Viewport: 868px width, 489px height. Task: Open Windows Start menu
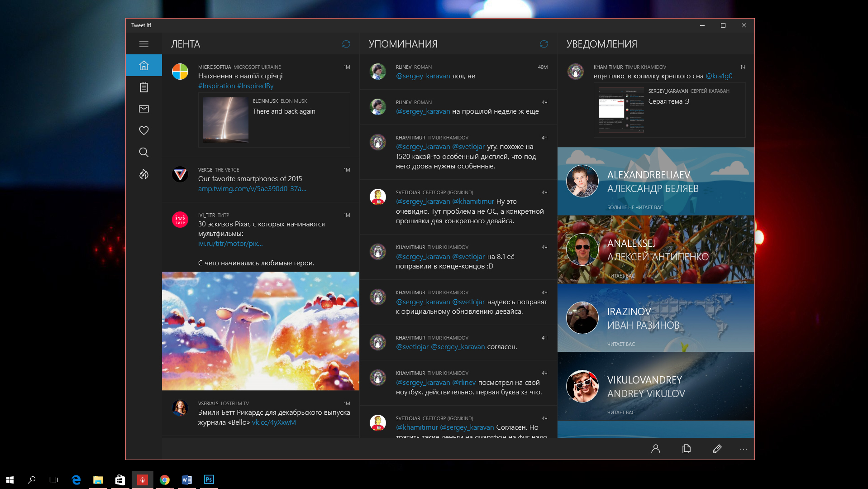pos(10,479)
